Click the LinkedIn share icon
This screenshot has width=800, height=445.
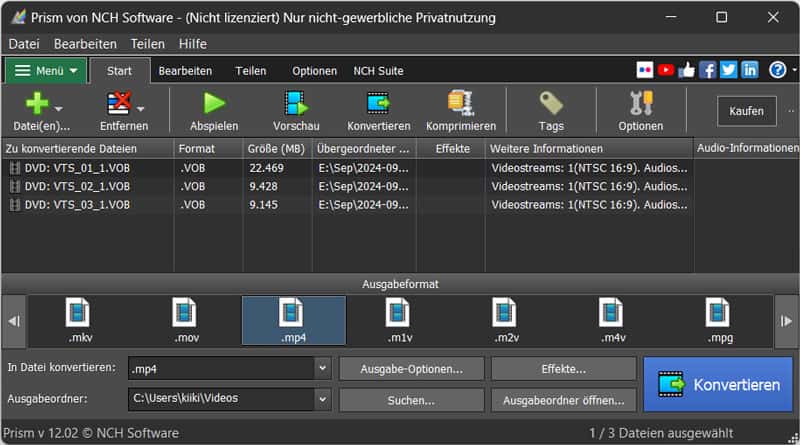pos(749,70)
